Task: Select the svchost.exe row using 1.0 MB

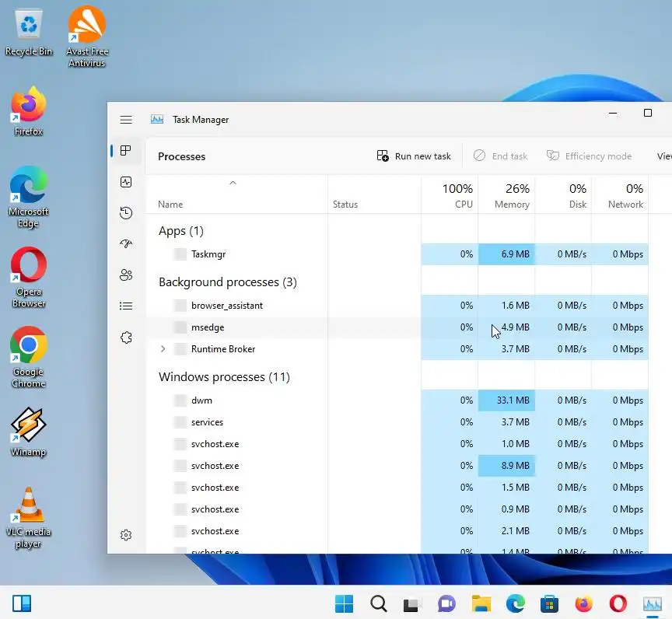Action: pyautogui.click(x=397, y=444)
